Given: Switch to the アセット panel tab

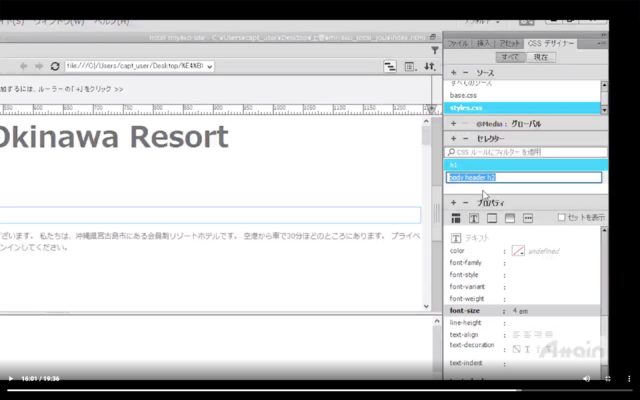Looking at the screenshot, I should tap(510, 44).
